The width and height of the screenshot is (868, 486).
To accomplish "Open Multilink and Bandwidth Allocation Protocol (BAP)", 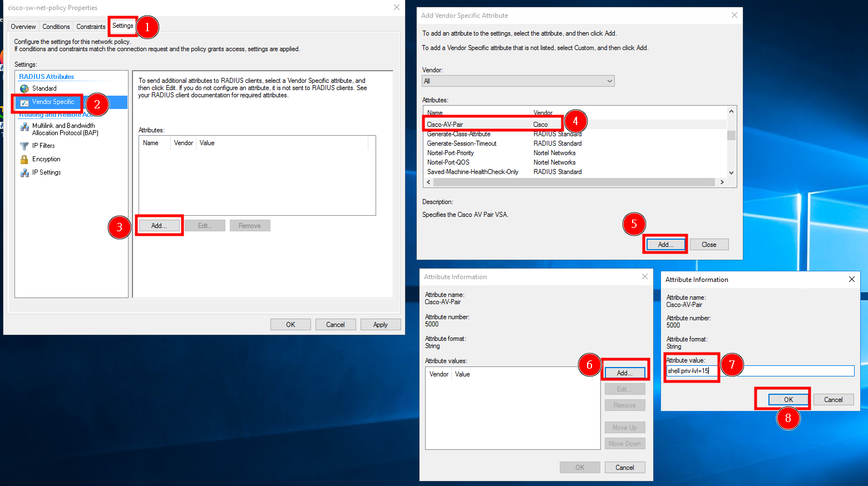I will click(63, 128).
